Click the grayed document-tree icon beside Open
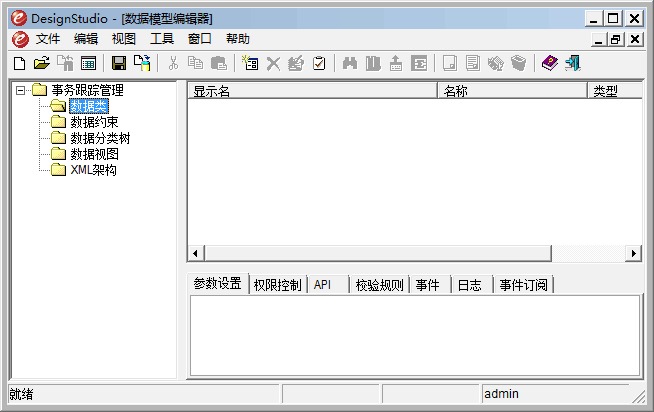 [65, 63]
